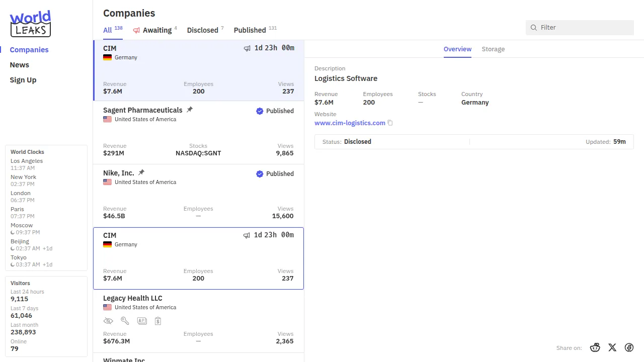
Task: Open the Published companies tab
Action: pyautogui.click(x=250, y=30)
